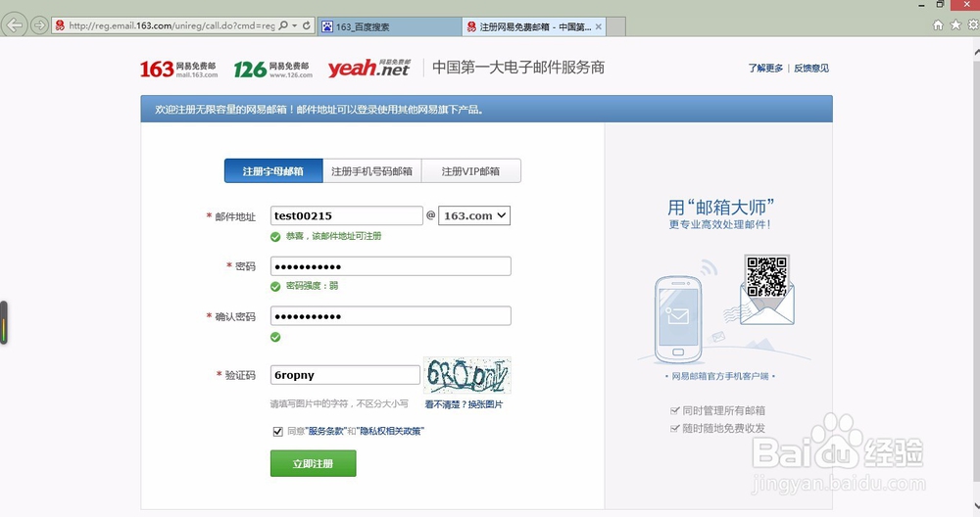Click the smartphone illustration
Image resolution: width=980 pixels, height=517 pixels.
[678, 319]
